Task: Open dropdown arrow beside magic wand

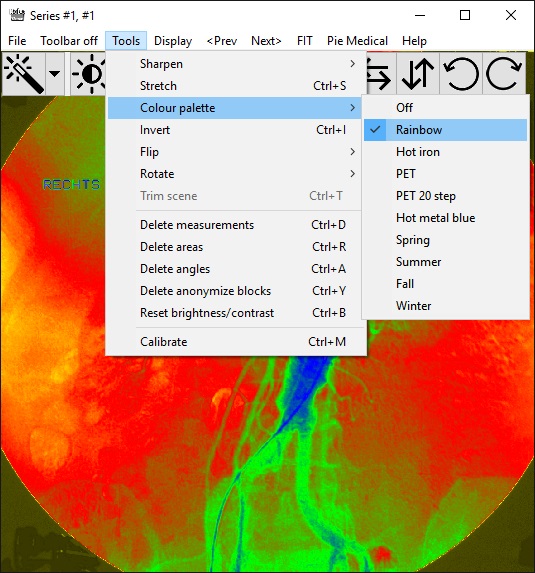Action: 54,74
